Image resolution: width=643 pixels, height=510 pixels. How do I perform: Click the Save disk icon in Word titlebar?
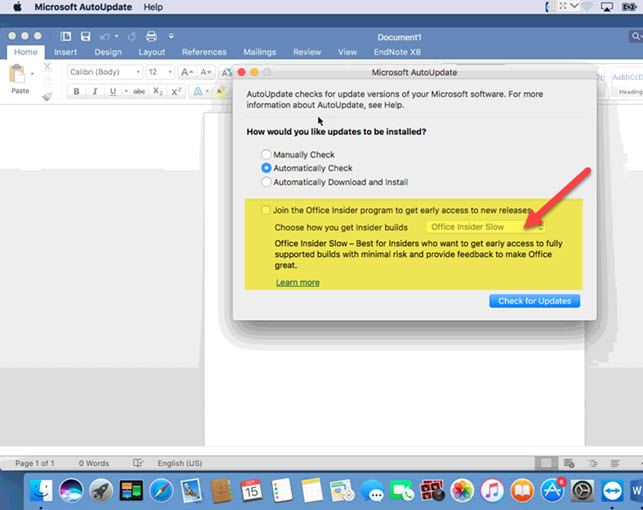pos(85,36)
